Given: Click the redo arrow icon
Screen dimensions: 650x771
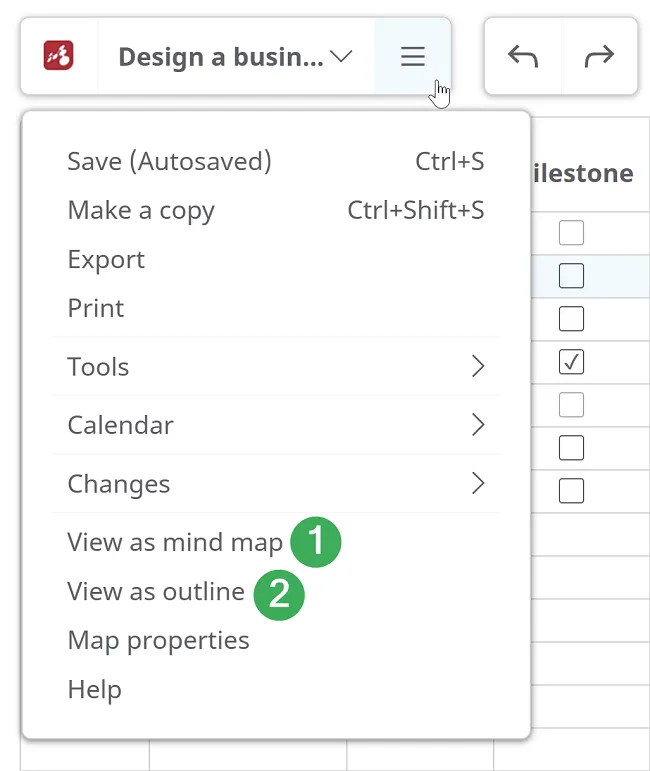Looking at the screenshot, I should coord(599,56).
